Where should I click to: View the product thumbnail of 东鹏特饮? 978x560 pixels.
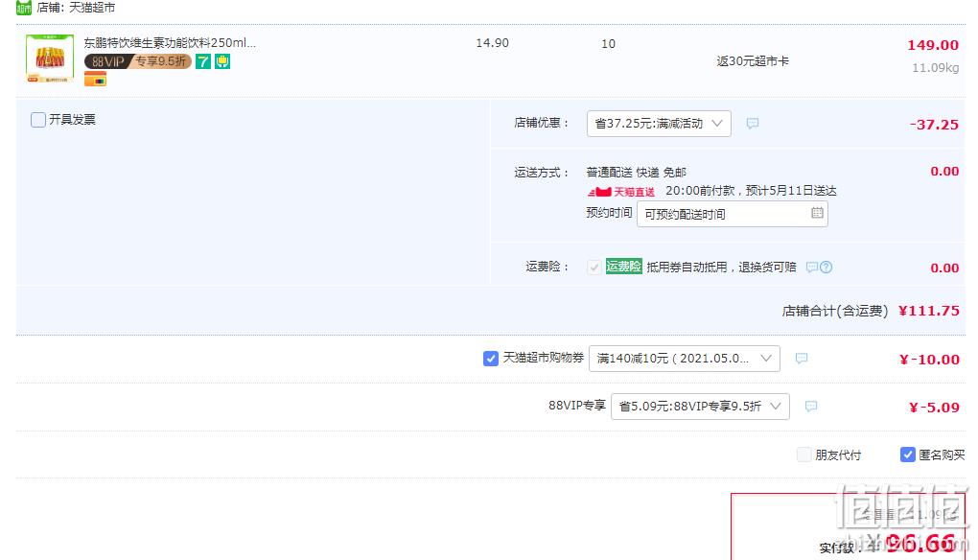pyautogui.click(x=50, y=58)
